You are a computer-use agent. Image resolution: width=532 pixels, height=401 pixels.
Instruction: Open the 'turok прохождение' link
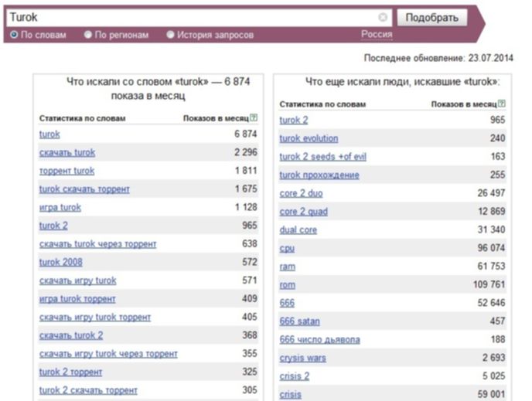tap(319, 175)
